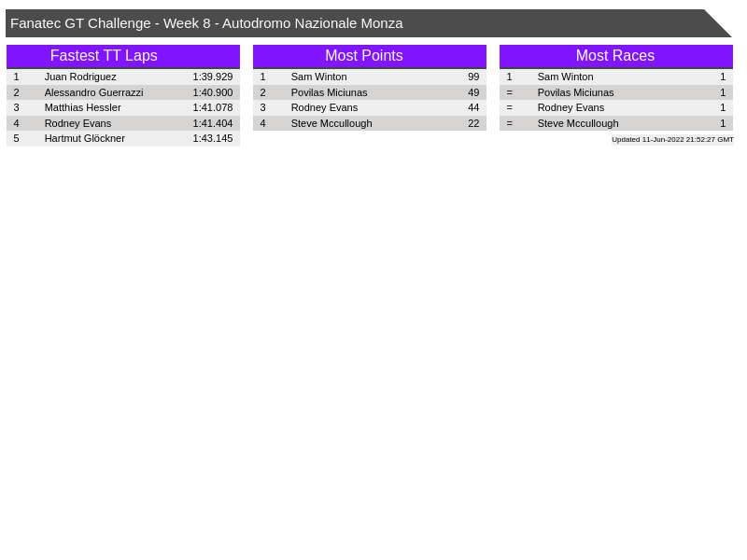Open Juan Rodriguez's driver entry
The height and width of the screenshot is (560, 747).
pos(80,77)
